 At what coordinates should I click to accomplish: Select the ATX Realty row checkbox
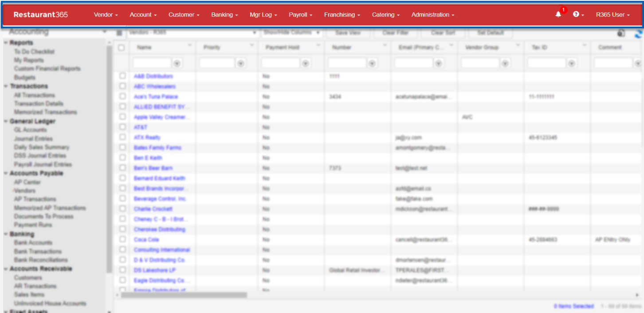122,138
